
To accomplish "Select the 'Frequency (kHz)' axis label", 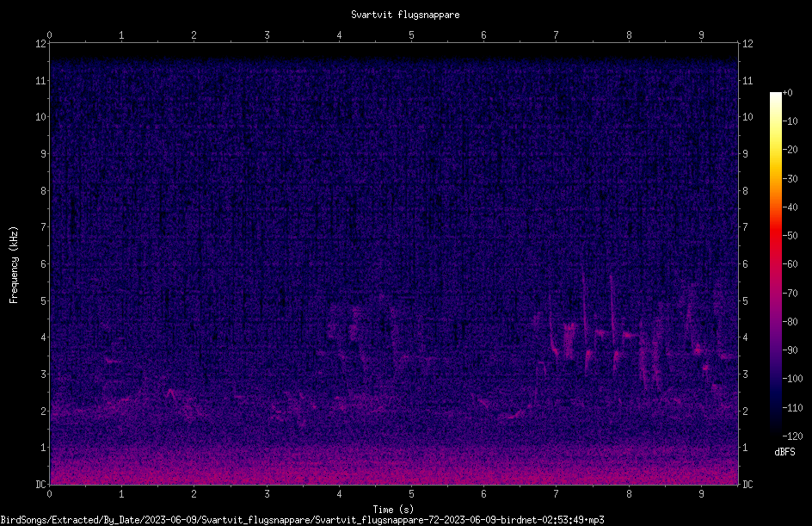I will (x=14, y=264).
